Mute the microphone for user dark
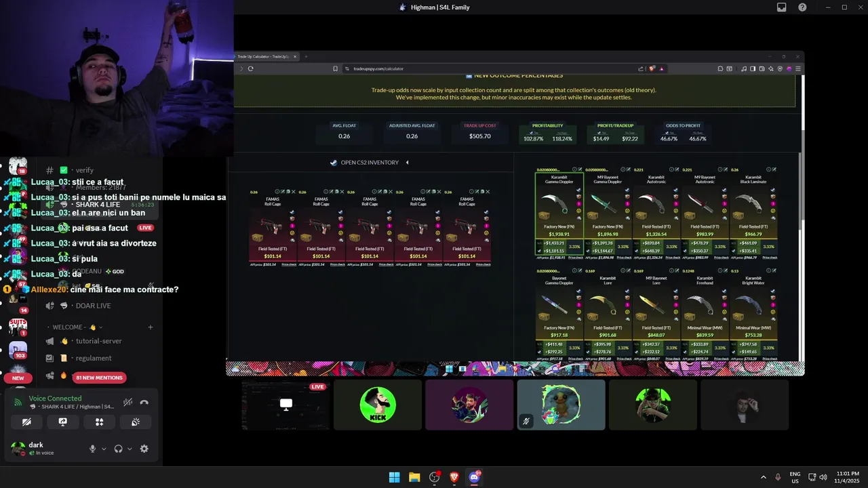The height and width of the screenshot is (488, 868). click(93, 449)
